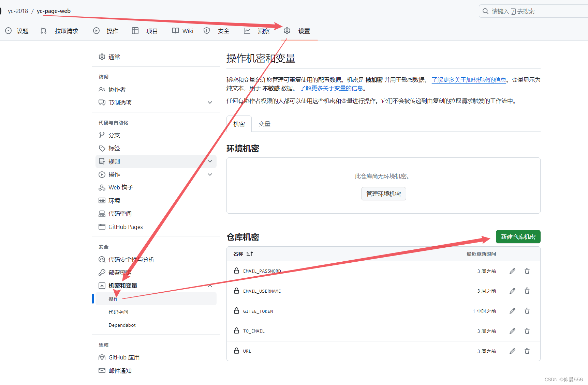Expand the 规则 chevron in sidebar
Image resolution: width=588 pixels, height=385 pixels.
[210, 161]
